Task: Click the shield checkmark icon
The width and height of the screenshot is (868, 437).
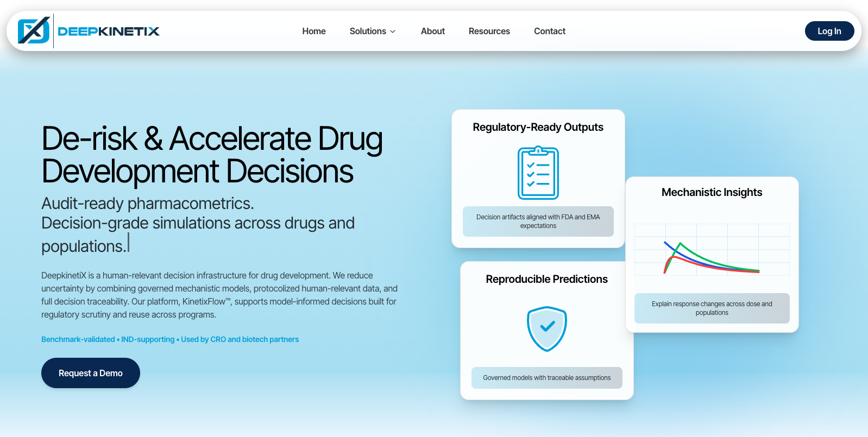Action: tap(546, 328)
